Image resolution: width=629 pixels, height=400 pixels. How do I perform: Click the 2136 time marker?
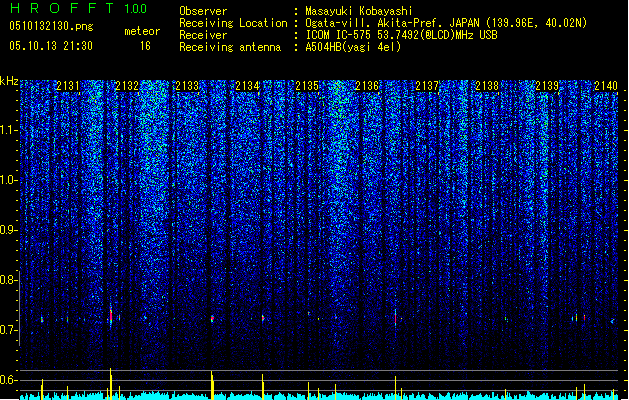(367, 86)
